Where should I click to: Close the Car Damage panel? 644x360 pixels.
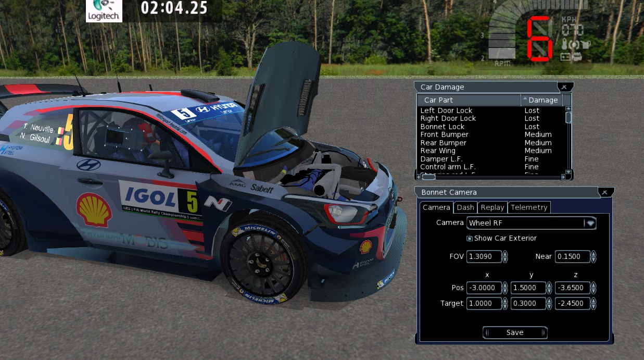pos(564,86)
